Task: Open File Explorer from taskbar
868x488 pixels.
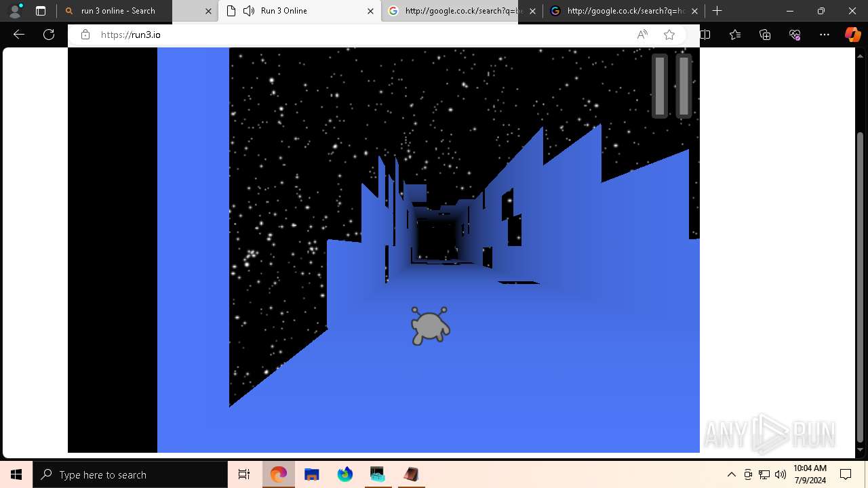Action: tap(312, 474)
